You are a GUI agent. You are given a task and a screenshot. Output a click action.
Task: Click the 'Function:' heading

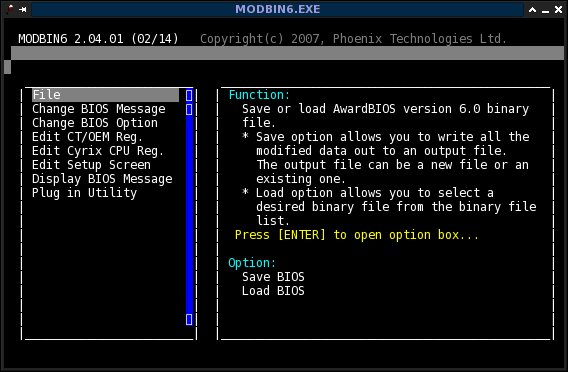click(x=259, y=95)
